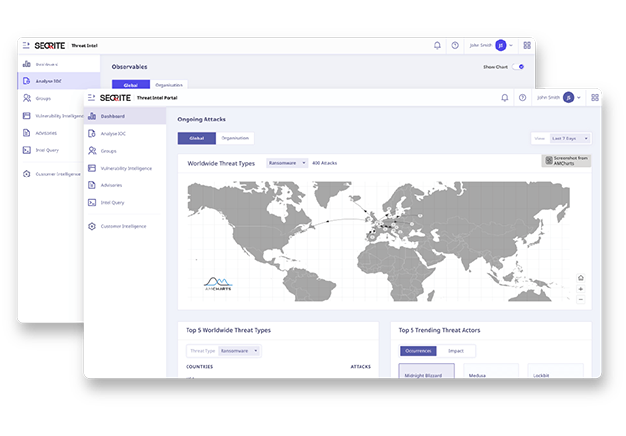Toggle the Show Chart switch

pos(518,67)
